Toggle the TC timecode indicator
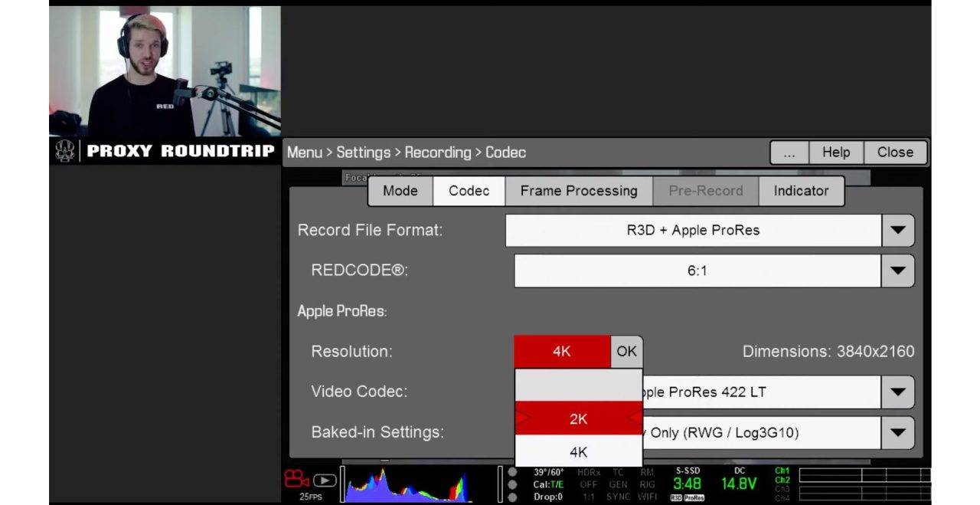980x505 pixels. pyautogui.click(x=619, y=472)
